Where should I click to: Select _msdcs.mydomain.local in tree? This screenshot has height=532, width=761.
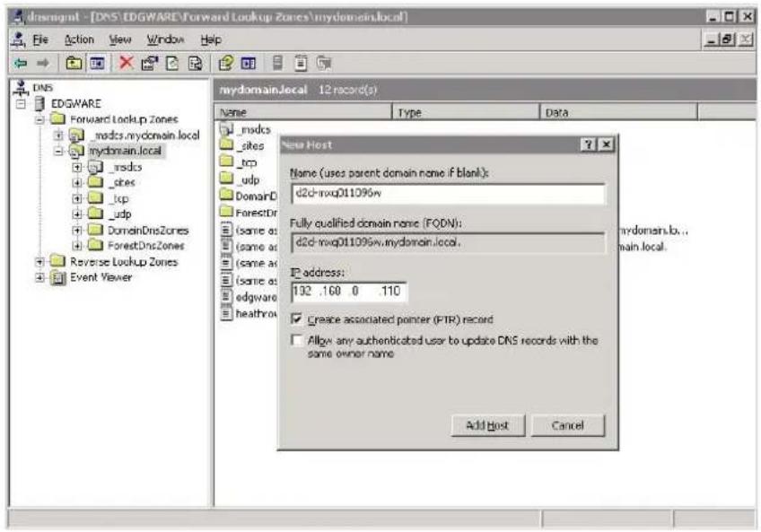click(147, 135)
